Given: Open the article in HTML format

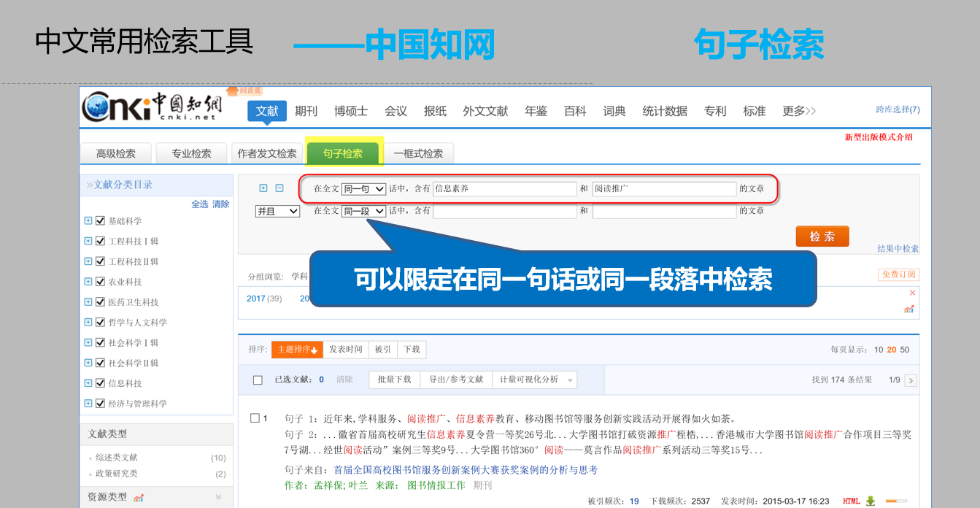Looking at the screenshot, I should pos(850,500).
